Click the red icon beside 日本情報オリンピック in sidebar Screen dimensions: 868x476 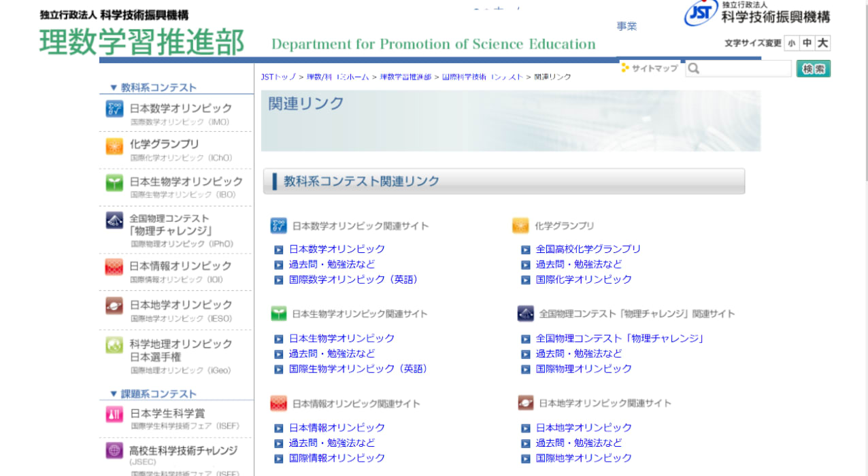[114, 267]
